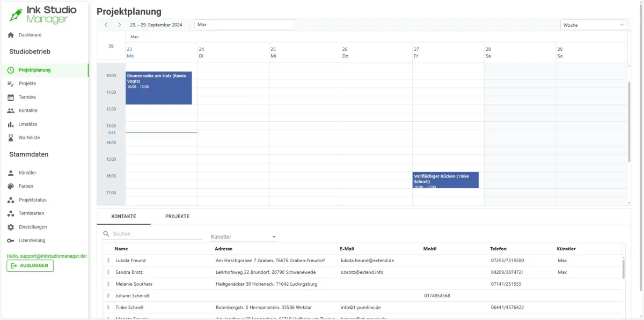Select the Umsätze bar chart icon
The image size is (644, 320).
[10, 124]
